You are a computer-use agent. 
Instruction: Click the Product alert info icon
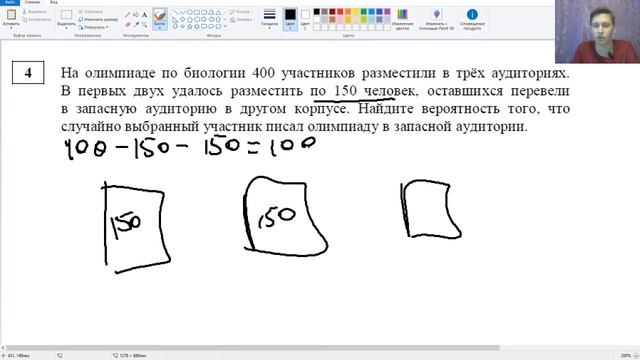(472, 15)
